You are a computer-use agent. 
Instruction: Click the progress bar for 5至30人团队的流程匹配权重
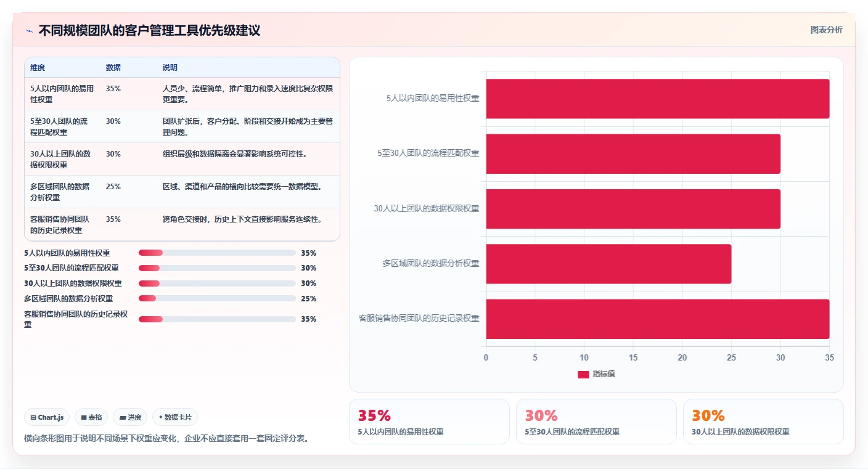point(217,268)
